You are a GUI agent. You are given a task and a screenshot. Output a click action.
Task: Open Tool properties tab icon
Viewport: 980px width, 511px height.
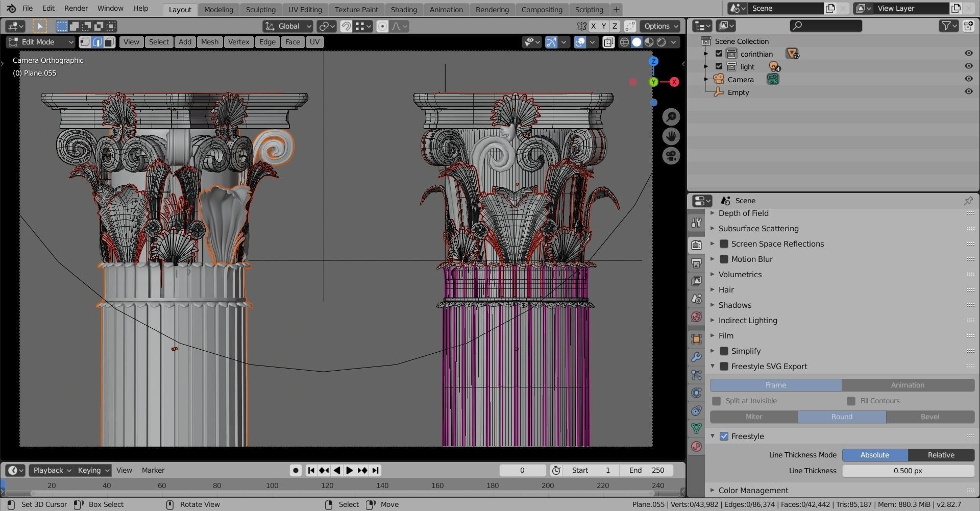pyautogui.click(x=696, y=223)
